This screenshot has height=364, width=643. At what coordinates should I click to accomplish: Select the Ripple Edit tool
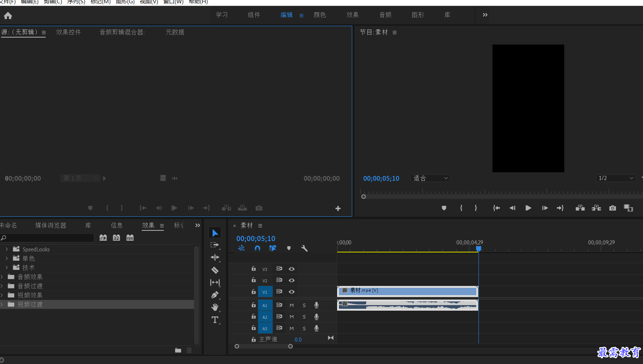(x=215, y=257)
